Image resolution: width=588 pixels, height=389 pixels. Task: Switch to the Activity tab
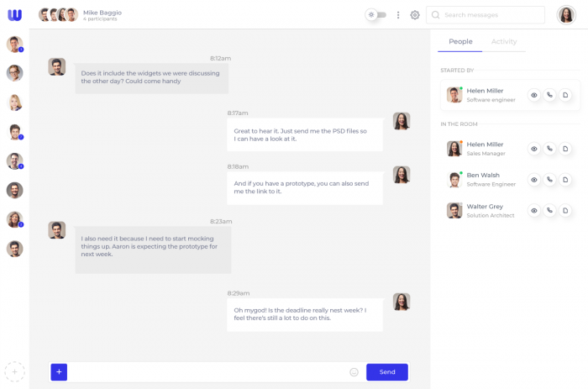504,42
